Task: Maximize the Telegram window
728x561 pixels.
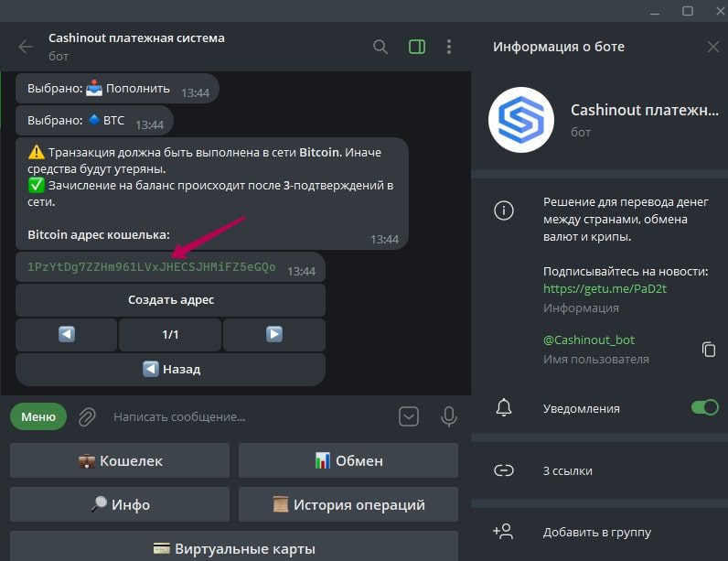Action: (688, 11)
